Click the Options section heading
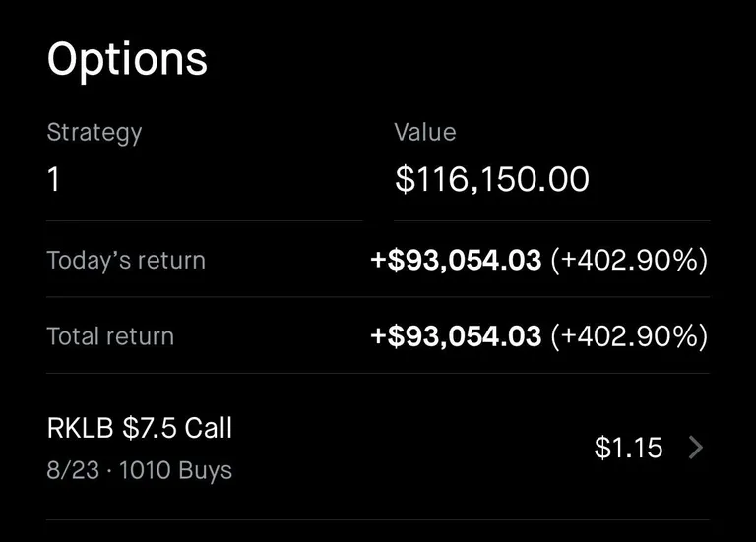This screenshot has width=756, height=542. tap(127, 59)
